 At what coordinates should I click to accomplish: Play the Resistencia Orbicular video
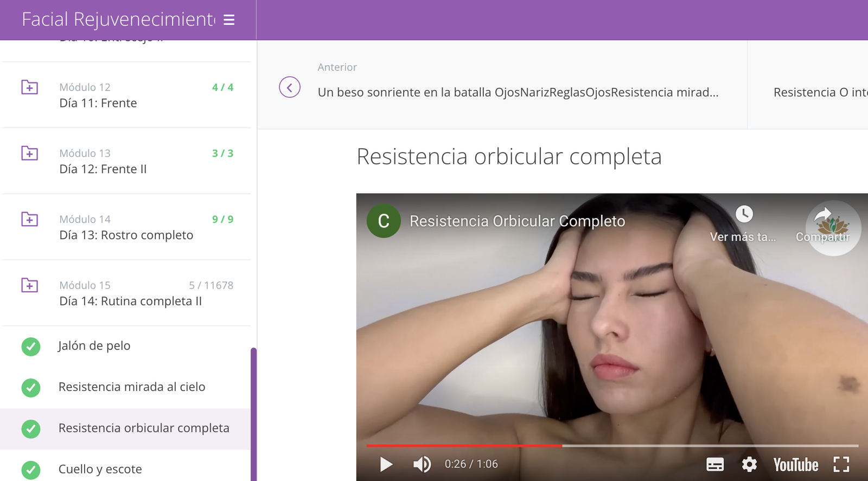coord(386,464)
